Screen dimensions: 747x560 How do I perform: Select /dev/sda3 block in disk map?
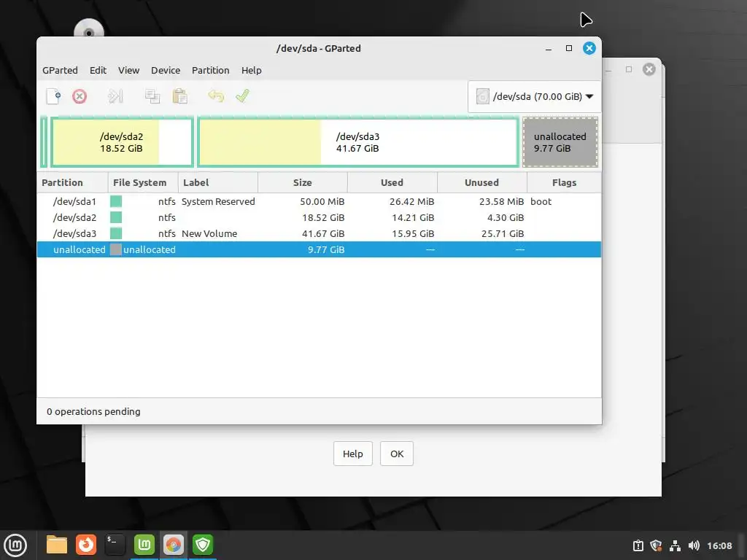point(357,142)
